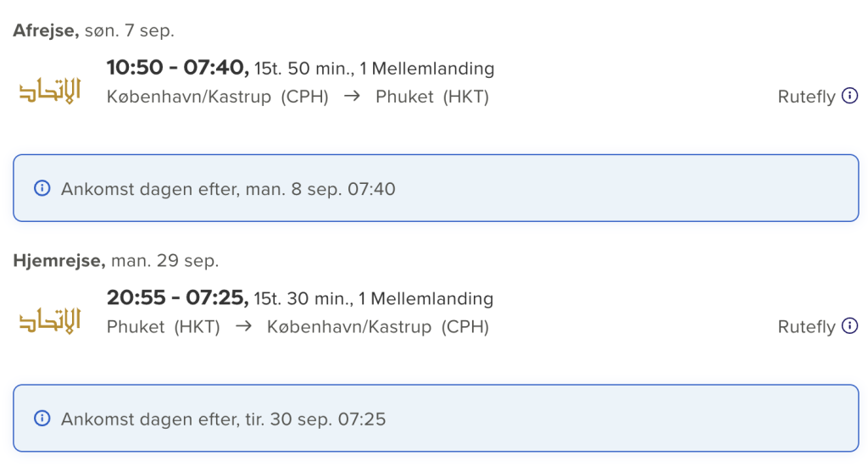
Task: Click the Etihad logo on the Hjemrejse flight
Action: tap(50, 320)
